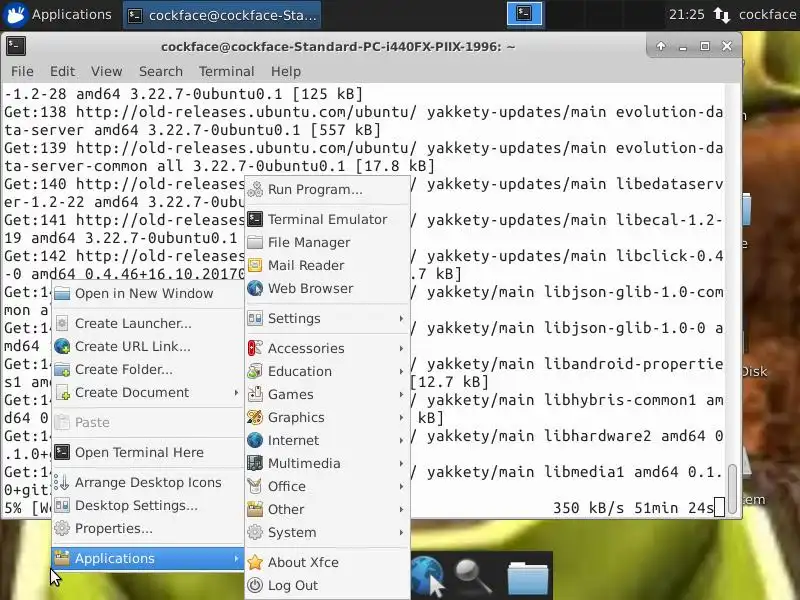800x600 pixels.
Task: Open the terminal Help menu
Action: [286, 71]
